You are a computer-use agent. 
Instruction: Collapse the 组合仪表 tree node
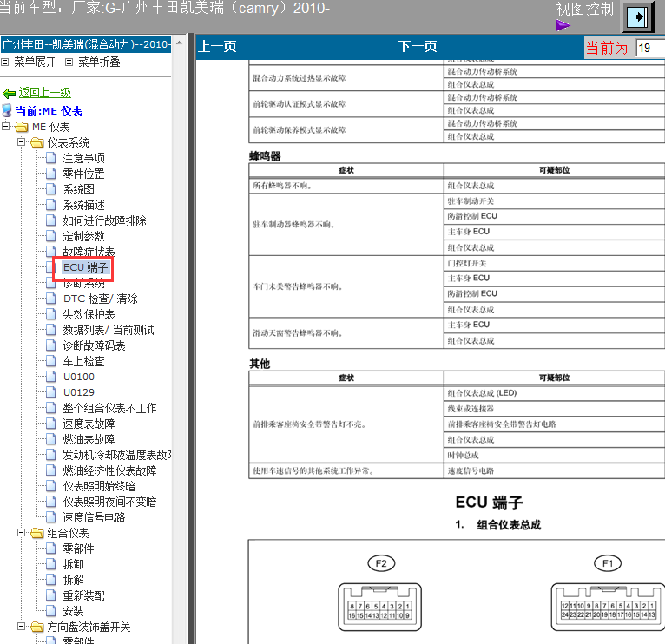coord(21,532)
